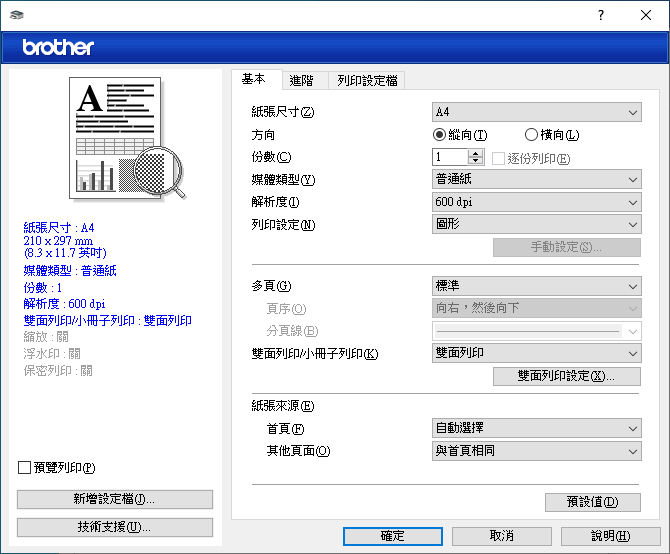Viewport: 670px width, 554px height.
Task: Open the 雙面列印/小冊子列印 dropdown
Action: point(537,353)
